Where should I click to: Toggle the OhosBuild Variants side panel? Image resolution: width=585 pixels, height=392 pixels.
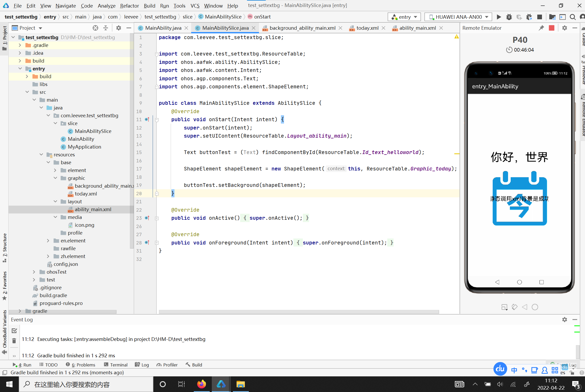4,332
